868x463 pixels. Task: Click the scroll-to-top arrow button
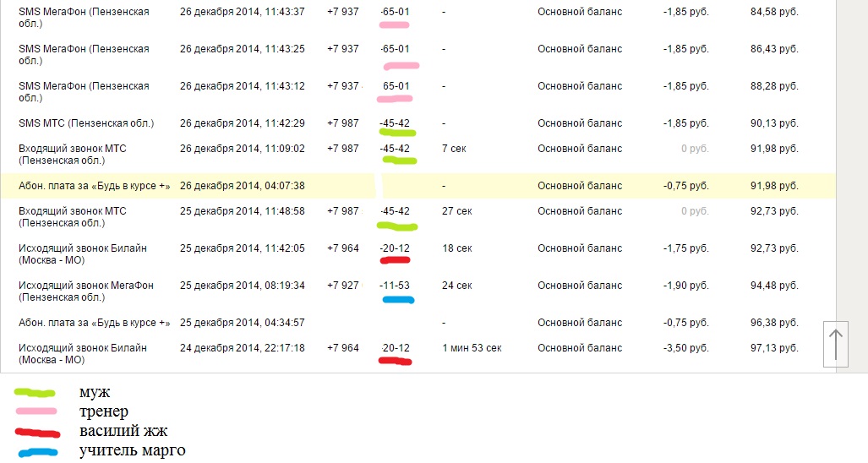coord(835,344)
